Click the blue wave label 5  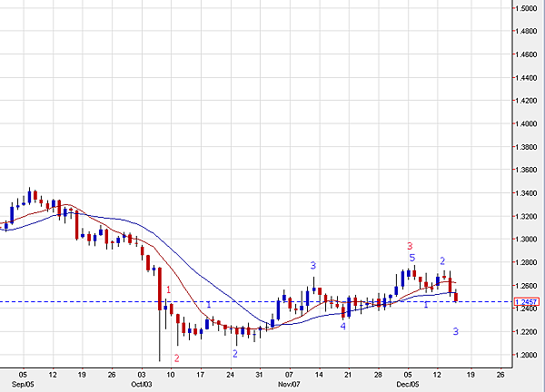pyautogui.click(x=412, y=258)
